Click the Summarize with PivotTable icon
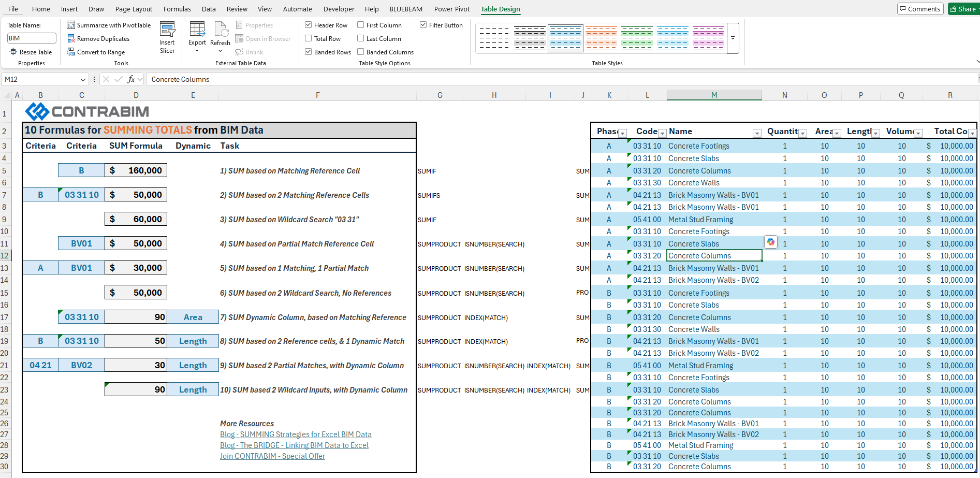 click(x=71, y=25)
